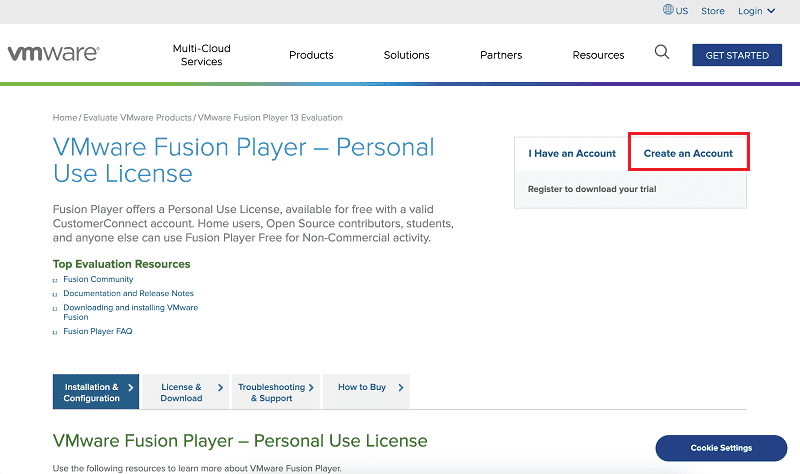The width and height of the screenshot is (800, 474).
Task: Click chevron on Troubleshooting & Support tab
Action: (311, 387)
